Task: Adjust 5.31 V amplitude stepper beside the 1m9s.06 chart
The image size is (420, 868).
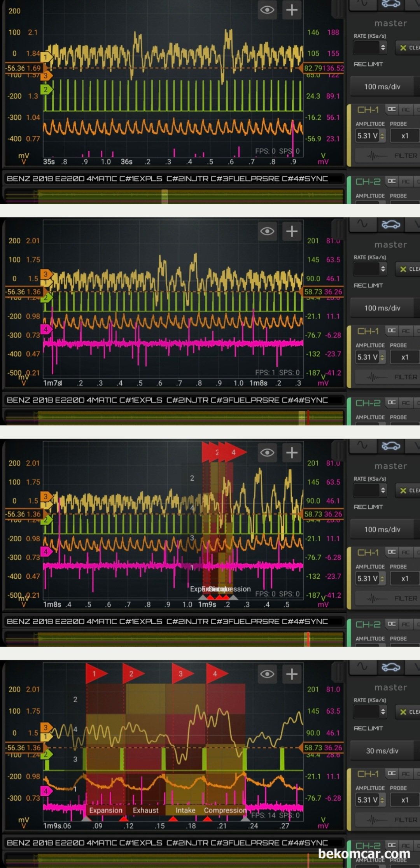Action: click(382, 800)
